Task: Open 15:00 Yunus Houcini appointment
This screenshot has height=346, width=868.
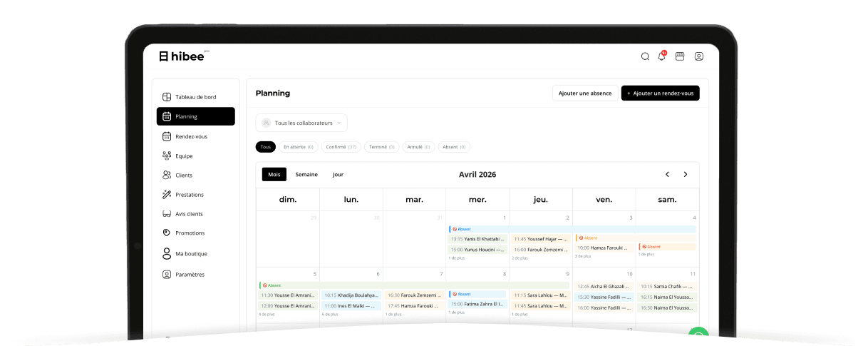Action: (x=477, y=250)
